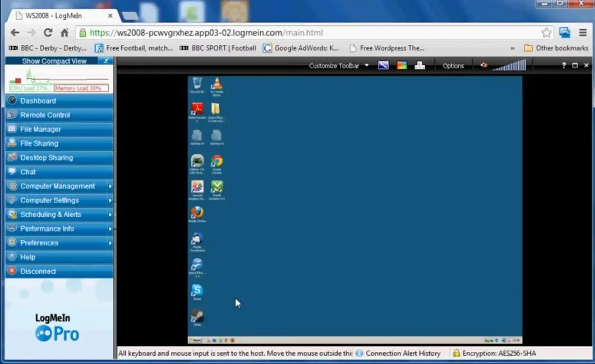Expand the Computer Settings submenu arrow

(110, 200)
